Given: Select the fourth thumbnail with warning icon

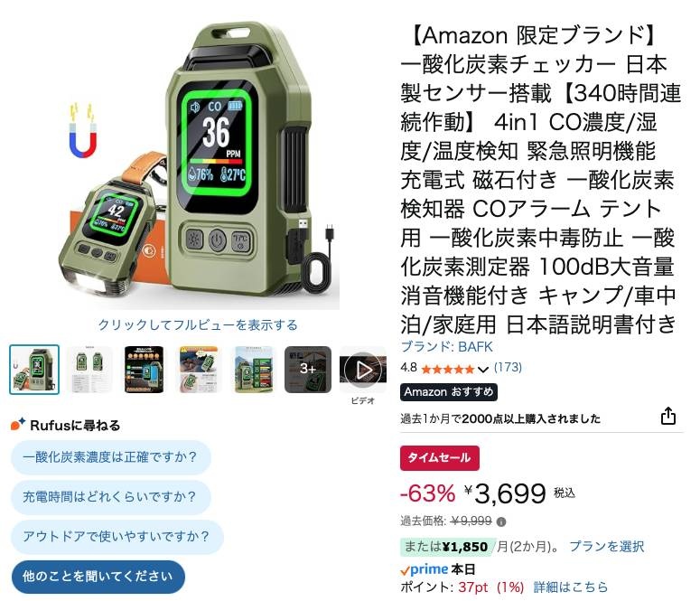Looking at the screenshot, I should [x=199, y=370].
